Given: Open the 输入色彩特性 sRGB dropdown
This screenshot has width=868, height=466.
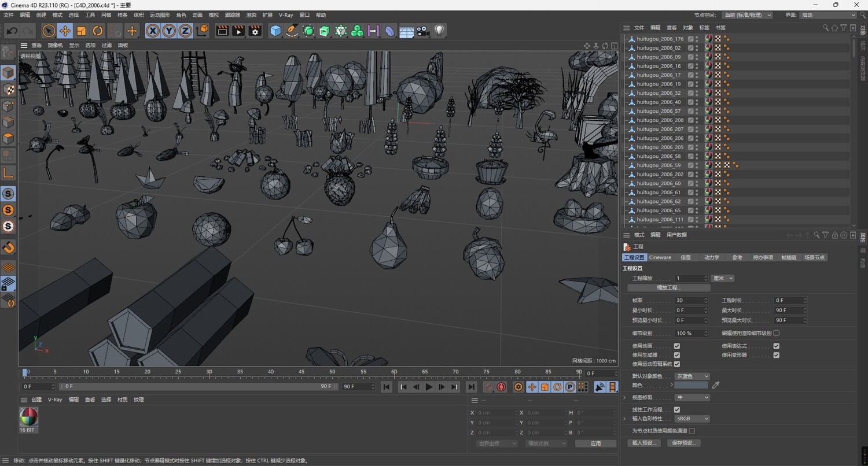Looking at the screenshot, I should click(692, 419).
